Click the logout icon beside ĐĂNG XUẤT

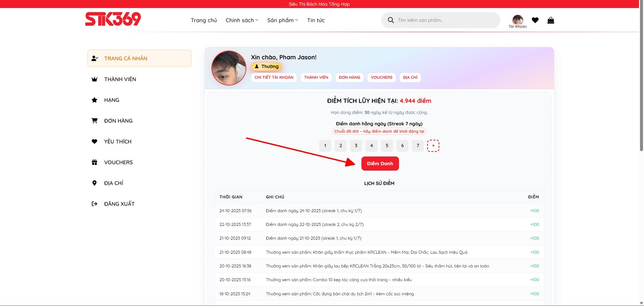(x=95, y=203)
